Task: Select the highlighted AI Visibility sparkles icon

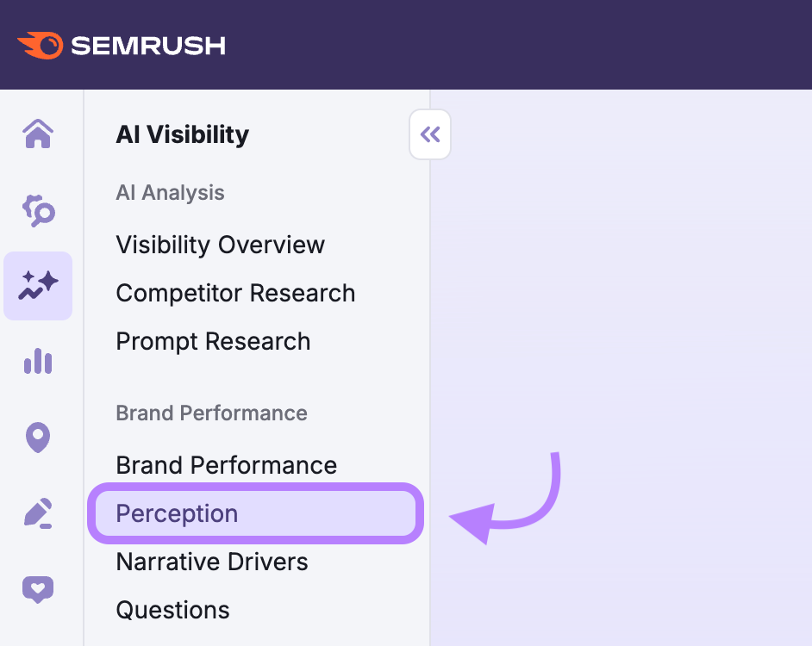Action: 38,286
